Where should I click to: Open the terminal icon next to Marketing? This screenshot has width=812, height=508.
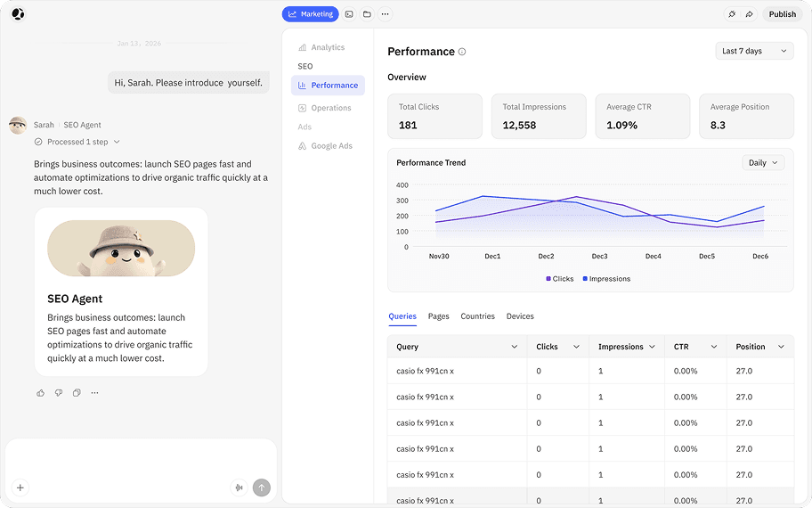(x=350, y=14)
